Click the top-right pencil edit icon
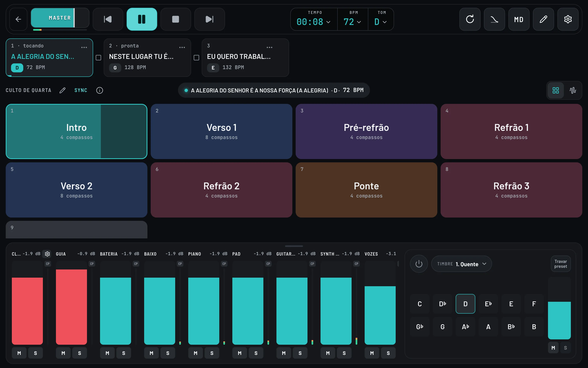The image size is (588, 368). [543, 19]
